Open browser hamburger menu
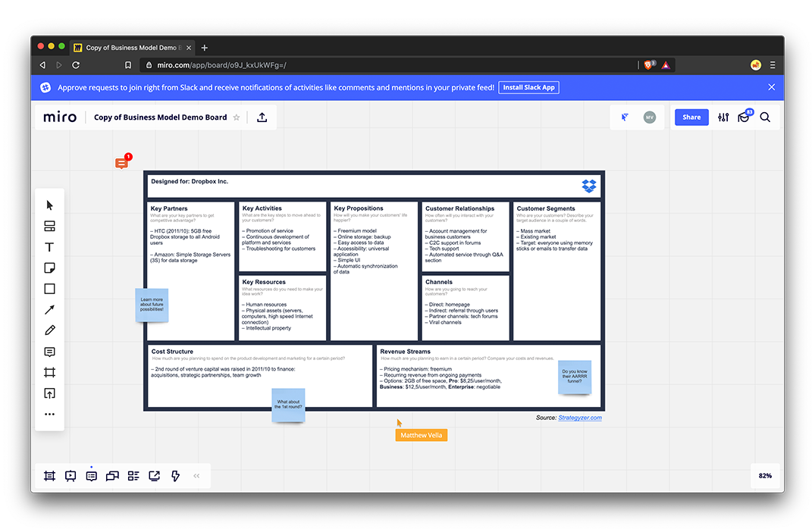 tap(773, 65)
